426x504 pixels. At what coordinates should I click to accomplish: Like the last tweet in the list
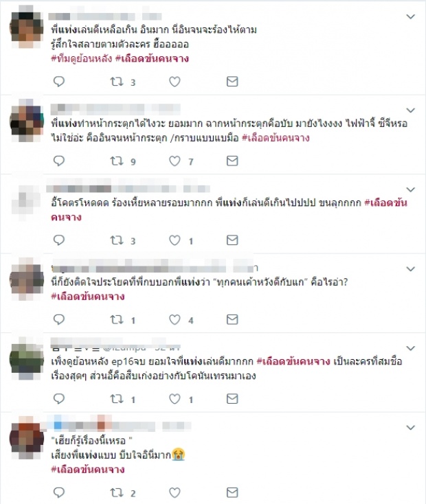pos(175,492)
